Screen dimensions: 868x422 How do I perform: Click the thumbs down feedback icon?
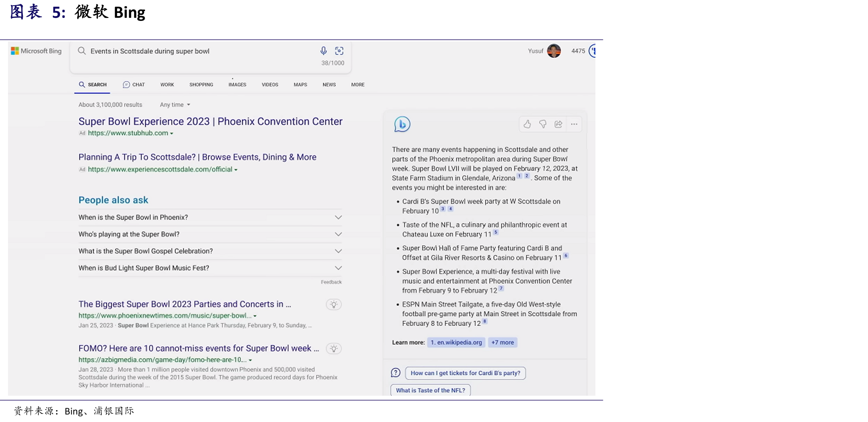click(542, 124)
